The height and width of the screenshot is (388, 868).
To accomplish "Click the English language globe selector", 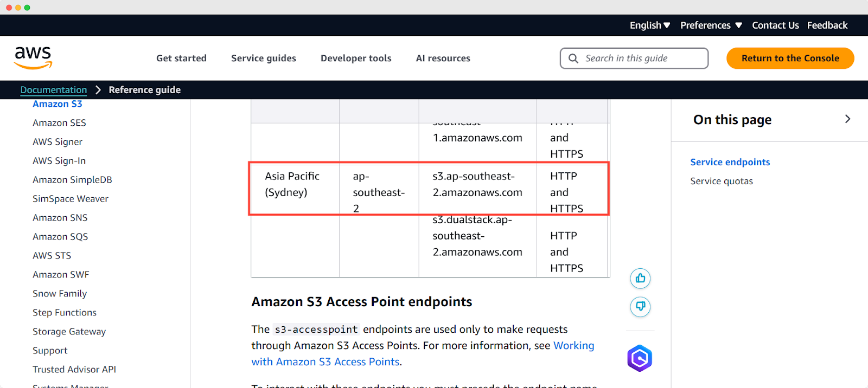I will 646,25.
